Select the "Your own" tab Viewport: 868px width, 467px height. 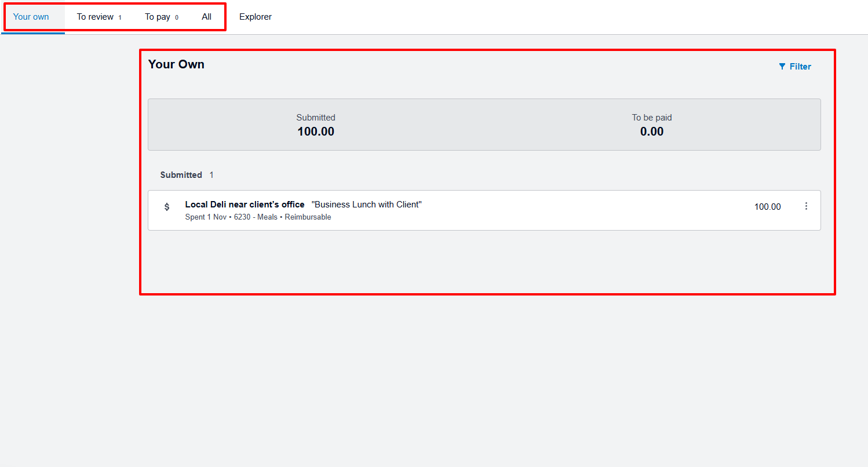point(31,16)
